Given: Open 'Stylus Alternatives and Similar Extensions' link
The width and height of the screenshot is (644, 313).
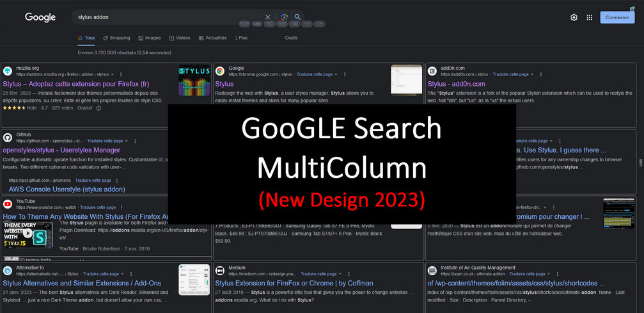Looking at the screenshot, I should click(82, 283).
